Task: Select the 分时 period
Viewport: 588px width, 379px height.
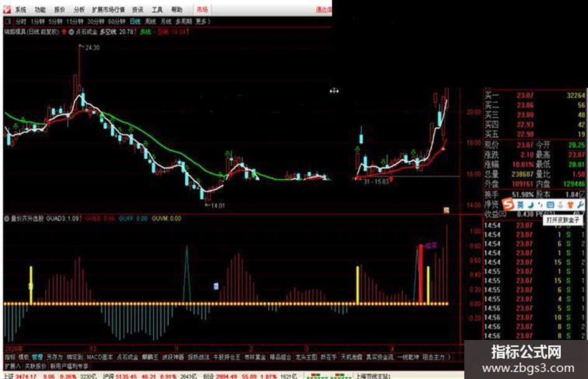Action: click(x=21, y=22)
